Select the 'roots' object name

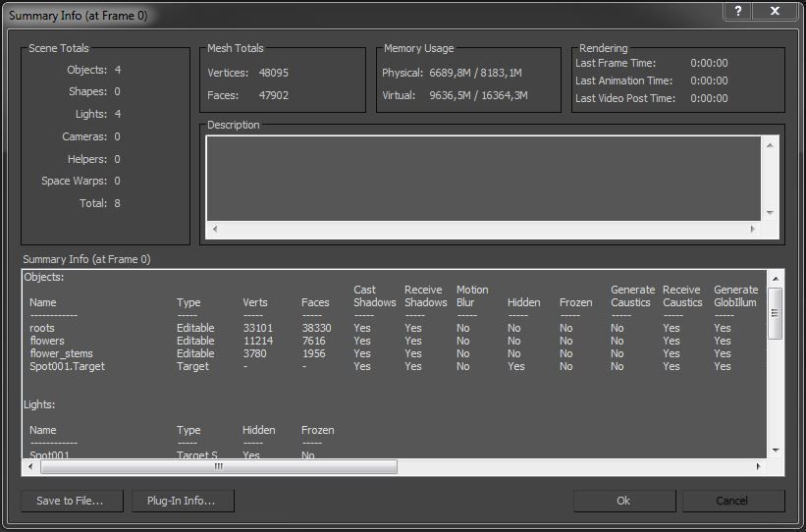42,328
